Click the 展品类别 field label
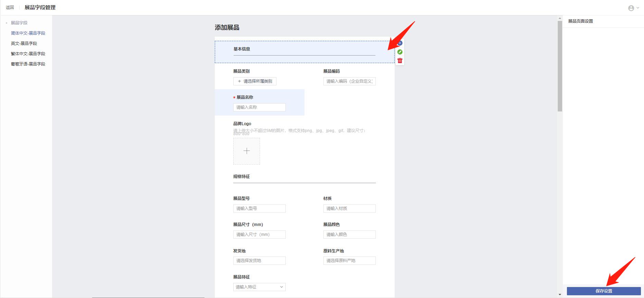Screen dimensions: 644x298 pyautogui.click(x=241, y=71)
